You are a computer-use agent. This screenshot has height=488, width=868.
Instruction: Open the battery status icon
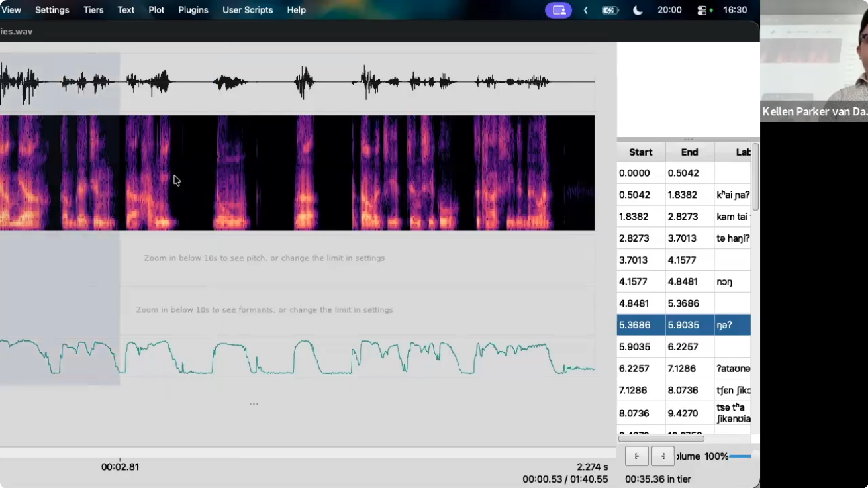click(x=609, y=10)
